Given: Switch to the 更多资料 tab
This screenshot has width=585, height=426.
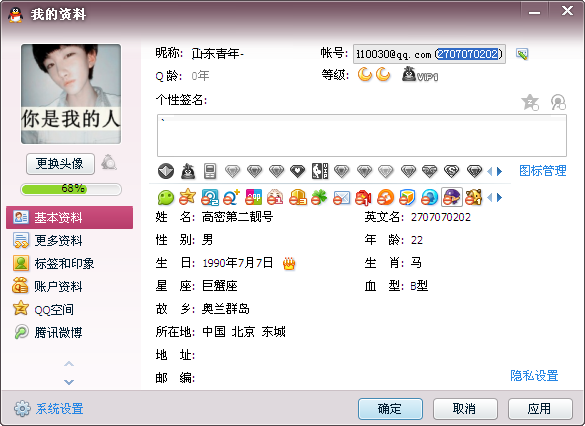Looking at the screenshot, I should coord(69,241).
